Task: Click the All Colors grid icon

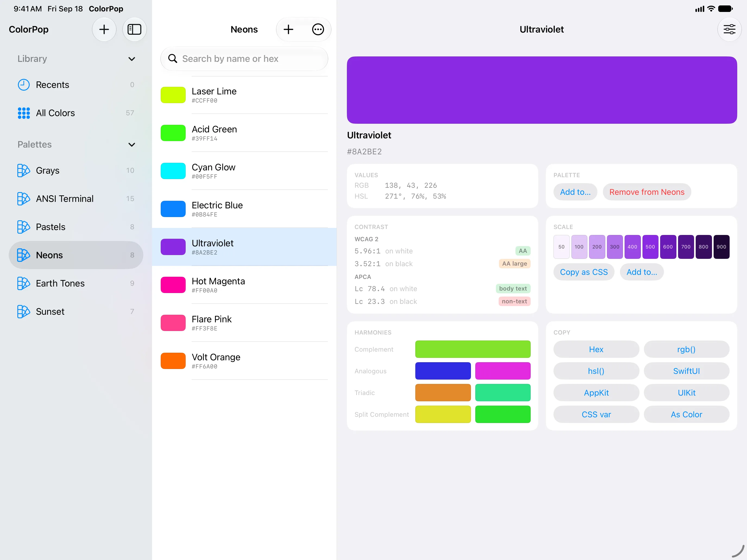Action: point(24,113)
